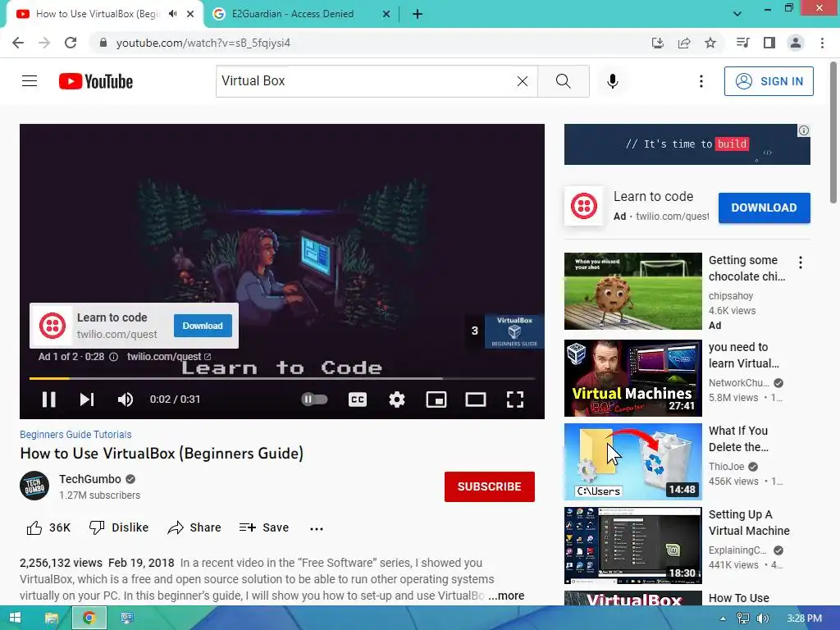This screenshot has height=630, width=840.
Task: Switch to theater mode icon
Action: (476, 399)
